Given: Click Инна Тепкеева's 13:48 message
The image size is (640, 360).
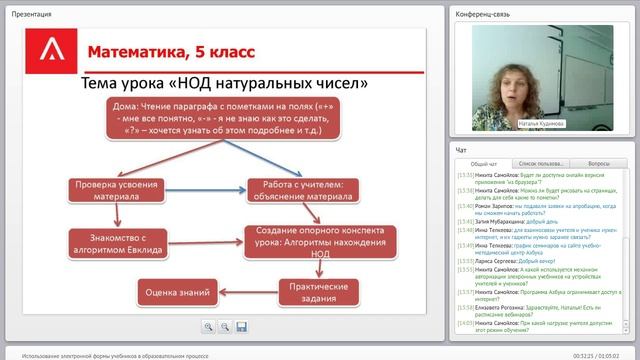Looking at the screenshot, I should coord(538,233).
